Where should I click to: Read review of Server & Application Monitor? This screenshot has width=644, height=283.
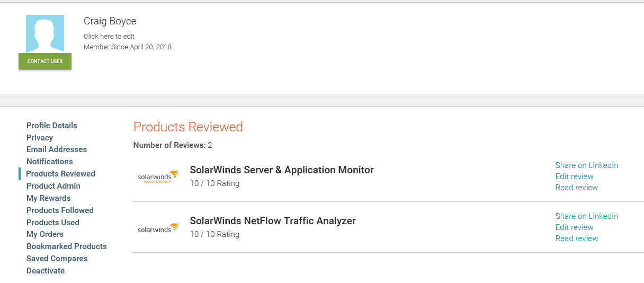point(576,188)
